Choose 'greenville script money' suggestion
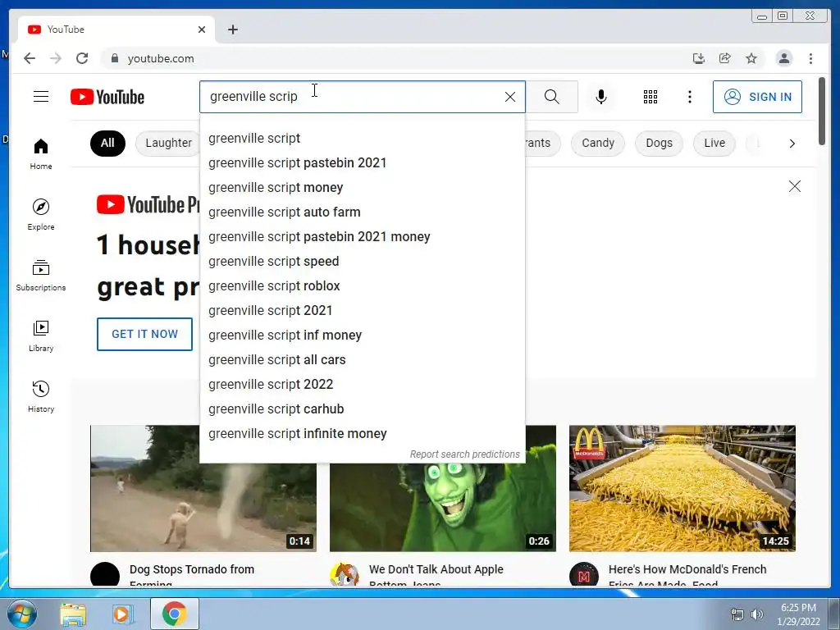 tap(362, 188)
